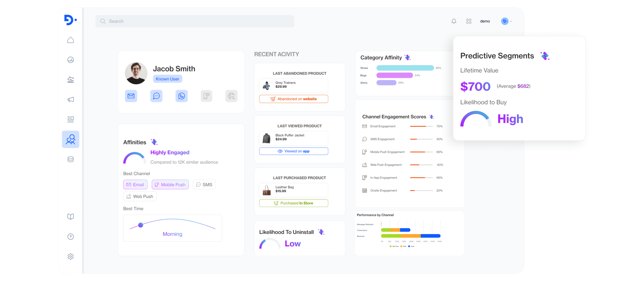Toggle the team/groups icon in top bar
The height and width of the screenshot is (281, 644).
(468, 21)
